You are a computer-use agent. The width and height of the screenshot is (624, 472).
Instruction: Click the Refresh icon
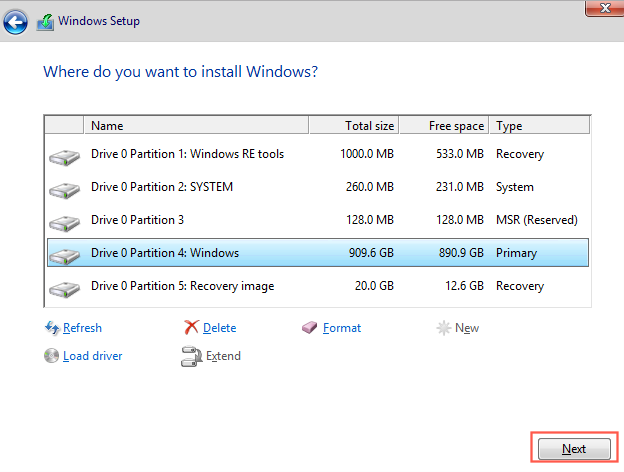coord(51,328)
